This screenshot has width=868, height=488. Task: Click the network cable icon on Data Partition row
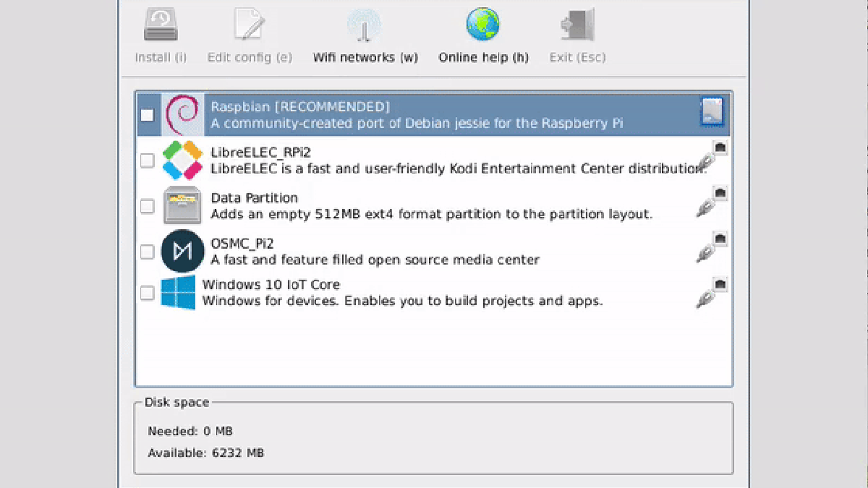[x=712, y=203]
